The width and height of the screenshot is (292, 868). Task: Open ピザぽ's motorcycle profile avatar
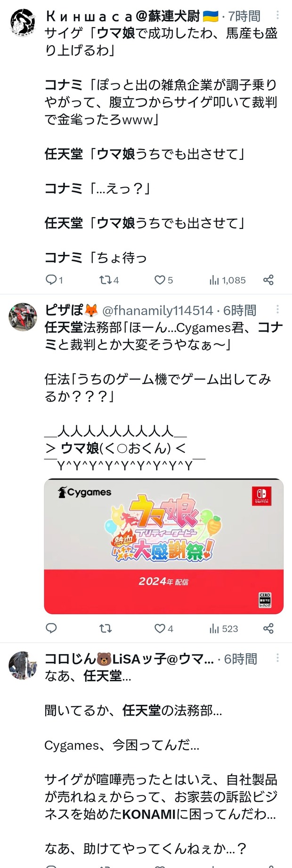(x=23, y=317)
